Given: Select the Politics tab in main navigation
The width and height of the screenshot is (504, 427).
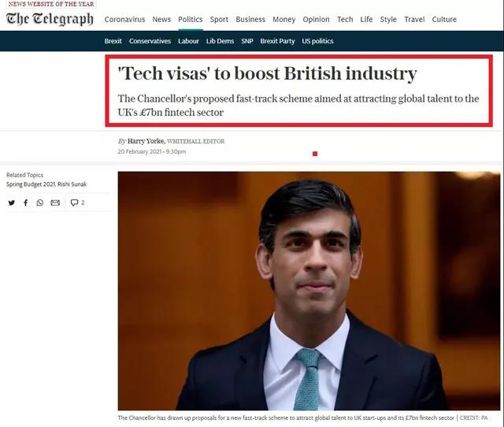Looking at the screenshot, I should (x=191, y=19).
